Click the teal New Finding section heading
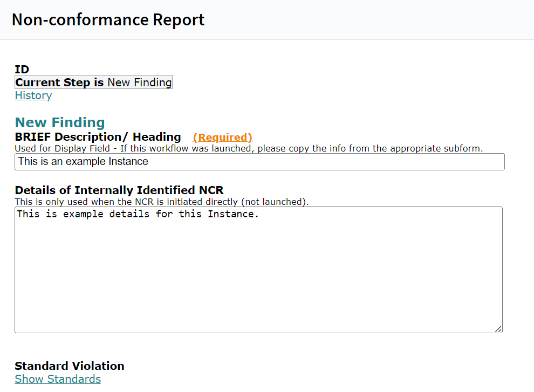The width and height of the screenshot is (534, 392). [60, 122]
